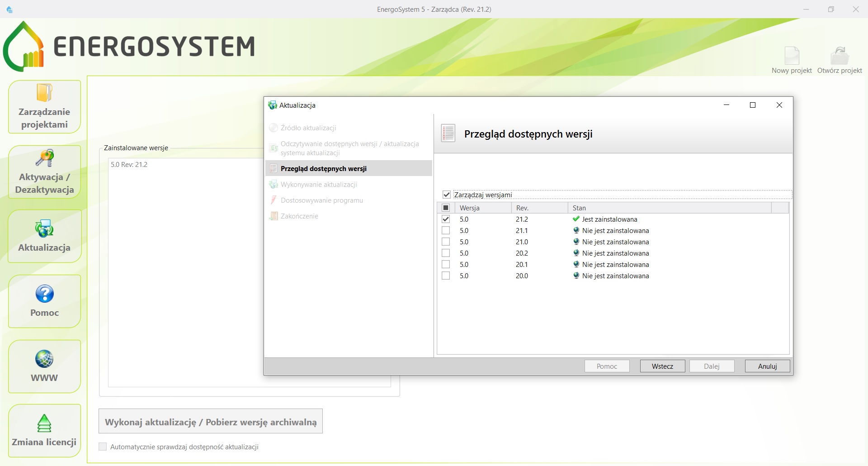Screen dimensions: 868x466
Task: Sort table by Wersja column header
Action: coord(483,208)
